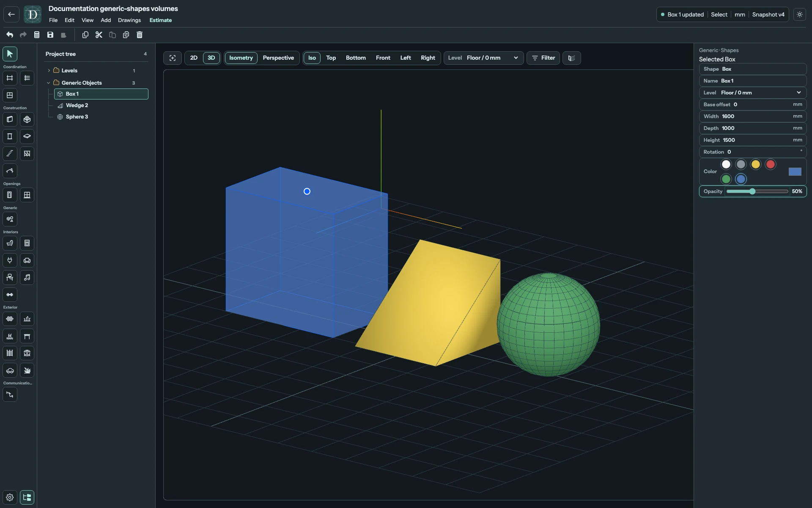Pick the window openings tool
The image size is (812, 508).
coord(27,195)
